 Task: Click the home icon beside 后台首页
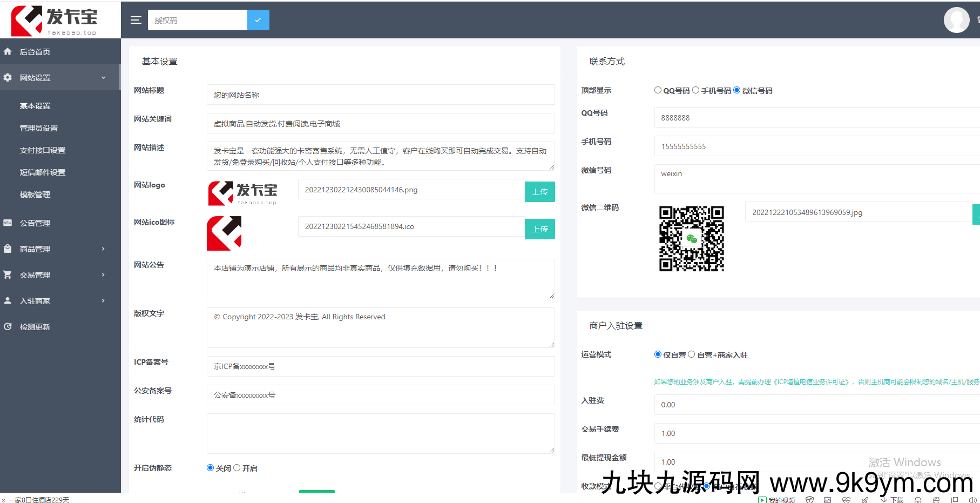pos(8,52)
